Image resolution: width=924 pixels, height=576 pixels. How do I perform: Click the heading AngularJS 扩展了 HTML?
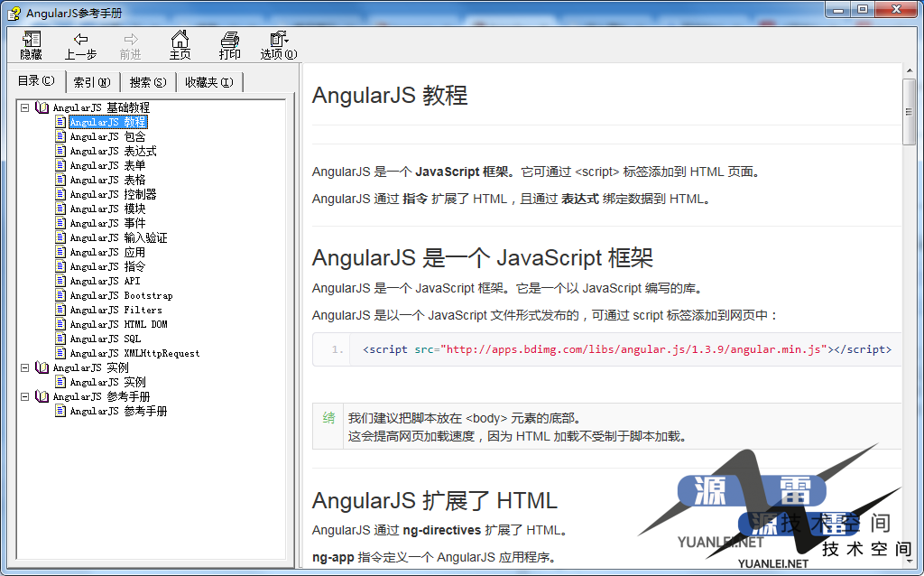tap(434, 500)
